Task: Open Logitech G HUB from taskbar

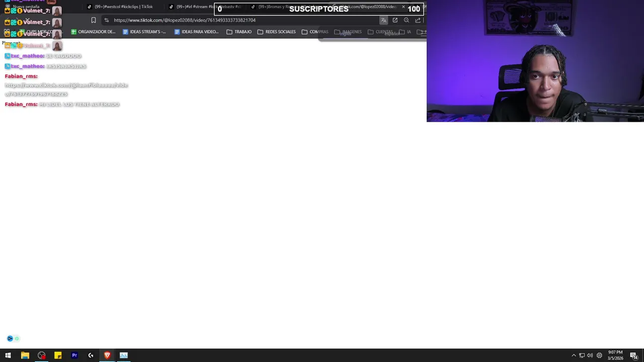Action: pyautogui.click(x=91, y=355)
